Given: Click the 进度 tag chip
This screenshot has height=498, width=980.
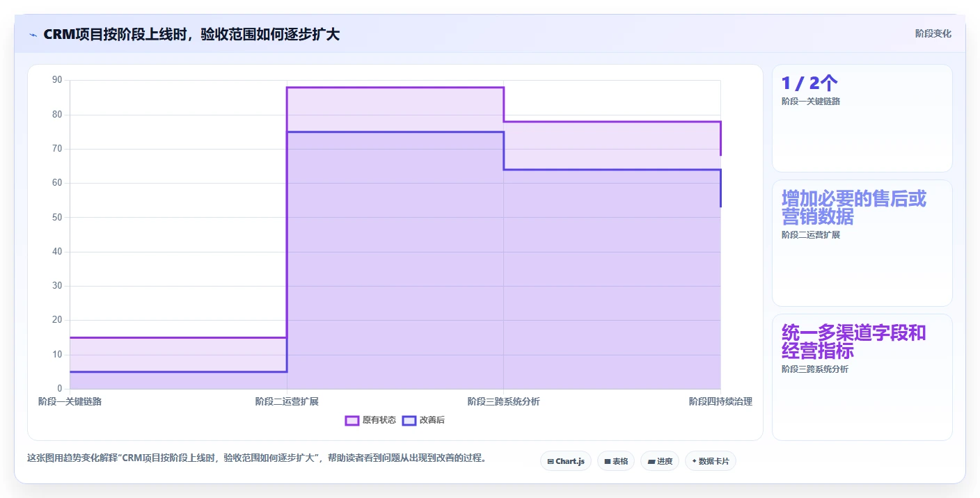Looking at the screenshot, I should coord(660,461).
